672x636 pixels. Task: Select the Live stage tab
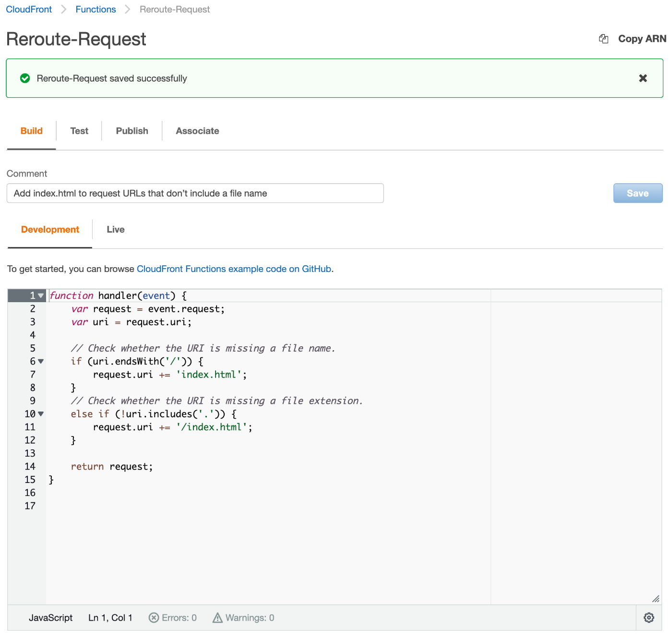(x=116, y=230)
